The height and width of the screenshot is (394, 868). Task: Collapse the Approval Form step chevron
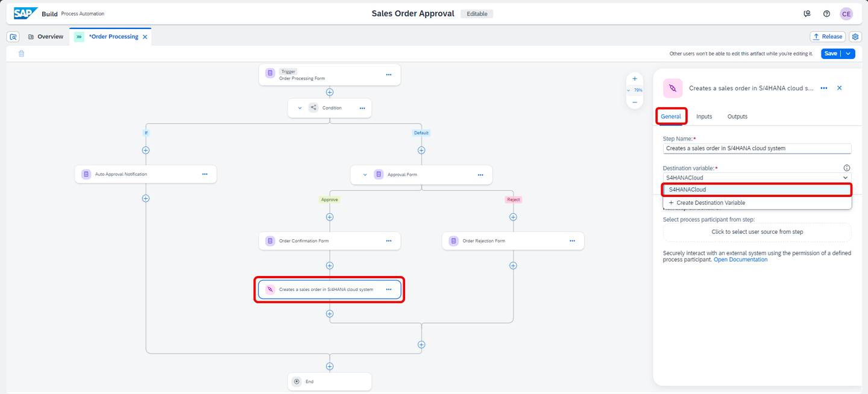point(365,175)
